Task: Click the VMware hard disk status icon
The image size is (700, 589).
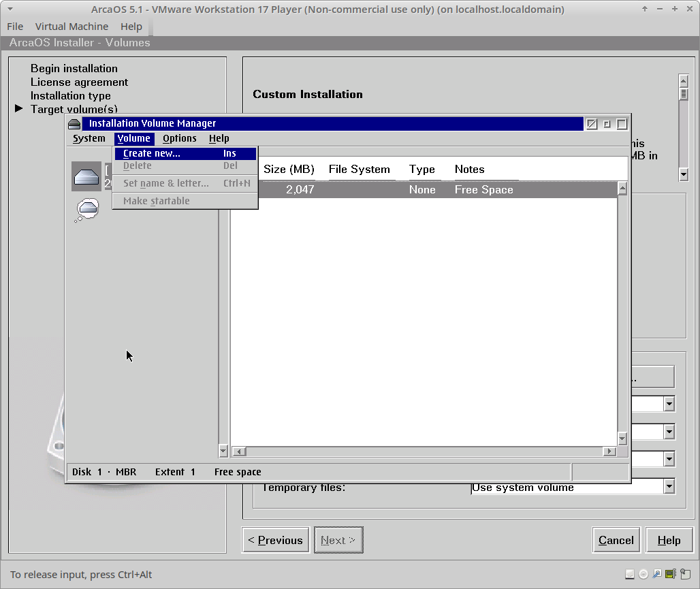Action: click(630, 574)
